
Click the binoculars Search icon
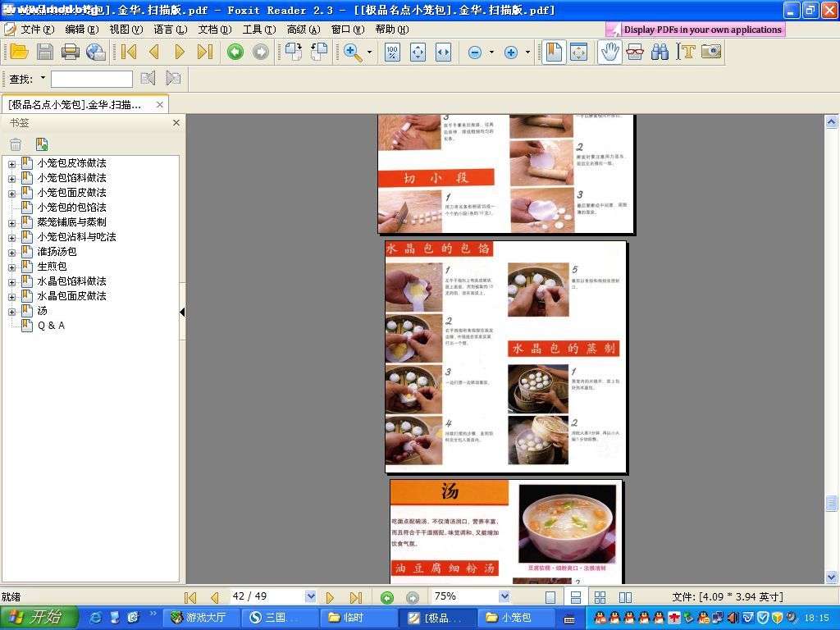click(x=660, y=52)
